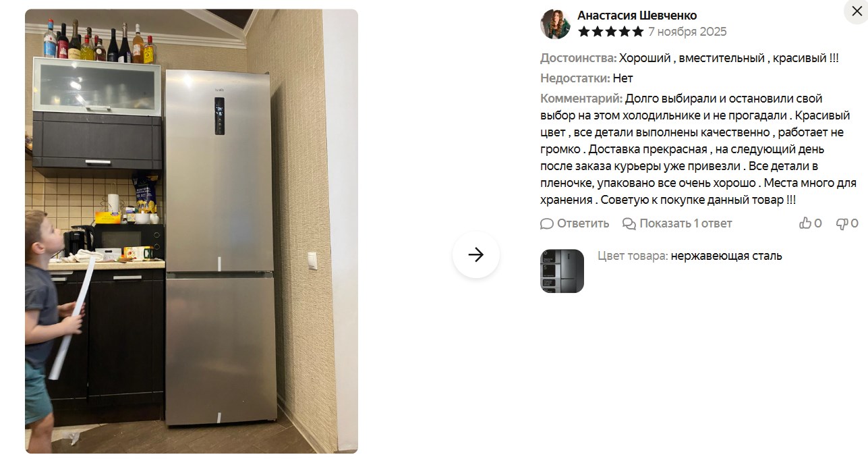Click the dislike count next to thumbs down
Image resolution: width=868 pixels, height=461 pixels.
pyautogui.click(x=855, y=223)
